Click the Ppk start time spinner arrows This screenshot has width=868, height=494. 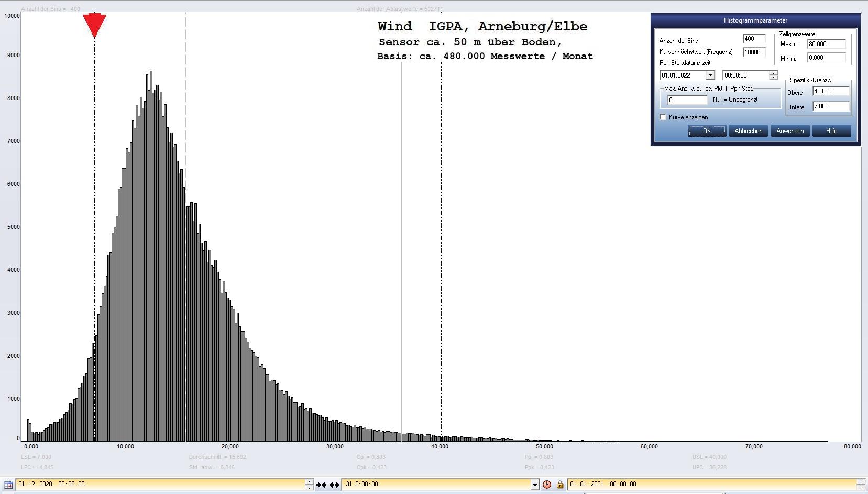773,75
